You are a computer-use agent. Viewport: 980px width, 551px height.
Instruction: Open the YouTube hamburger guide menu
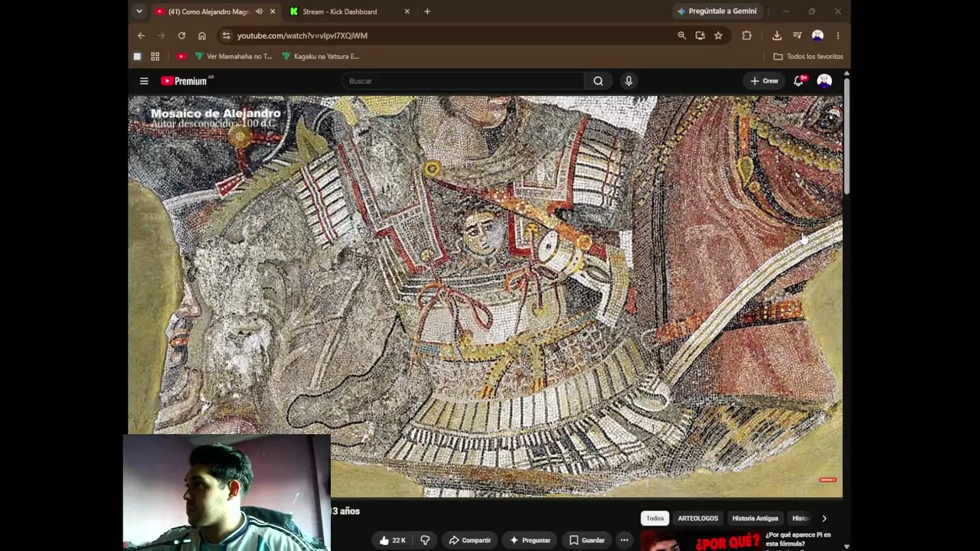pyautogui.click(x=144, y=80)
